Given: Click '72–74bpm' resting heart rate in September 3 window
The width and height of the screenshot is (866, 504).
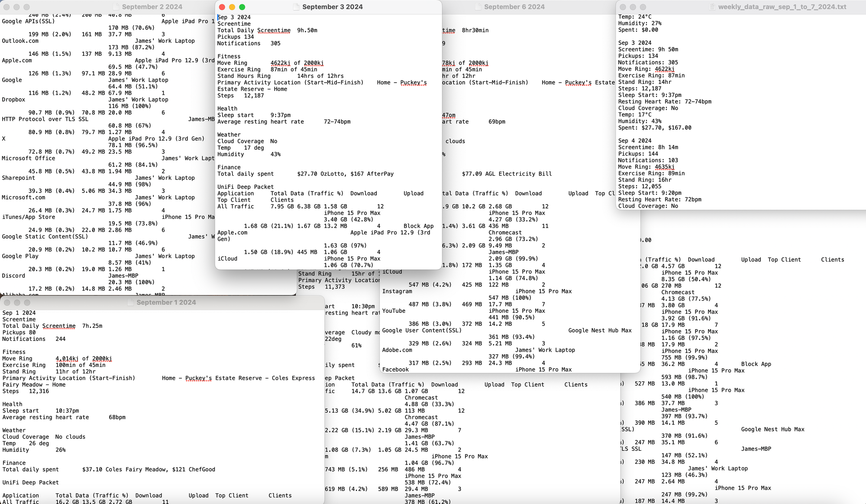Looking at the screenshot, I should [337, 122].
